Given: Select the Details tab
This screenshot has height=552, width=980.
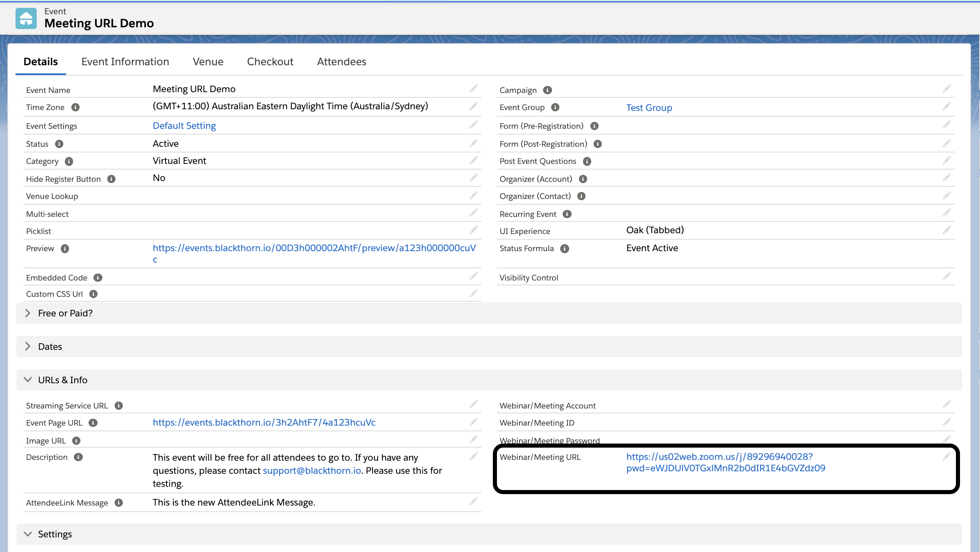Looking at the screenshot, I should tap(41, 62).
